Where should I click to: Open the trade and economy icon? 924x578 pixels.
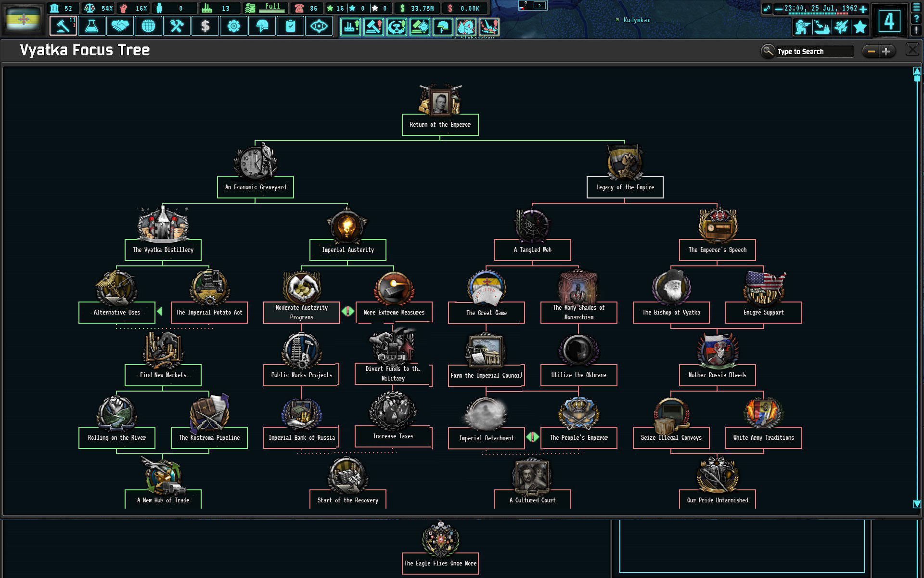[204, 26]
